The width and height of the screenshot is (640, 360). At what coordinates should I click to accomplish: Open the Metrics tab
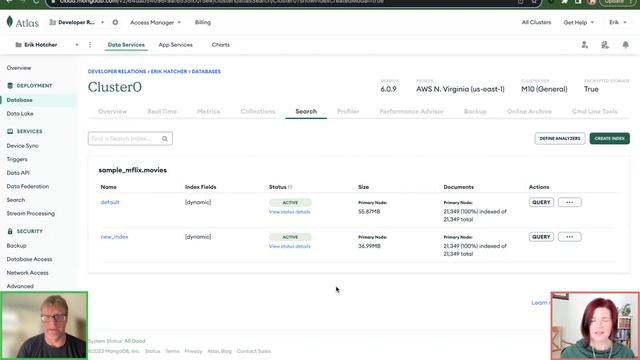point(209,111)
